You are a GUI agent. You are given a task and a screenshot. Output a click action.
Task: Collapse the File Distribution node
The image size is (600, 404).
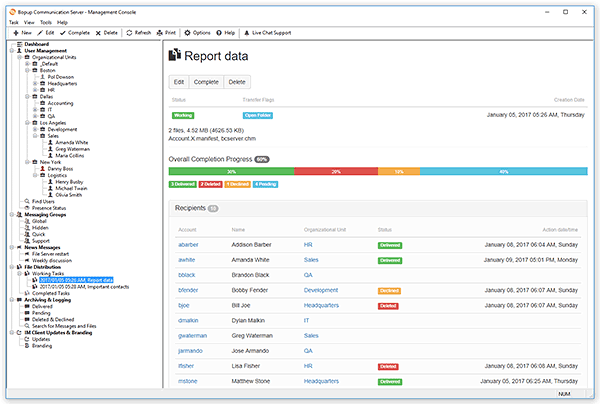coord(12,267)
